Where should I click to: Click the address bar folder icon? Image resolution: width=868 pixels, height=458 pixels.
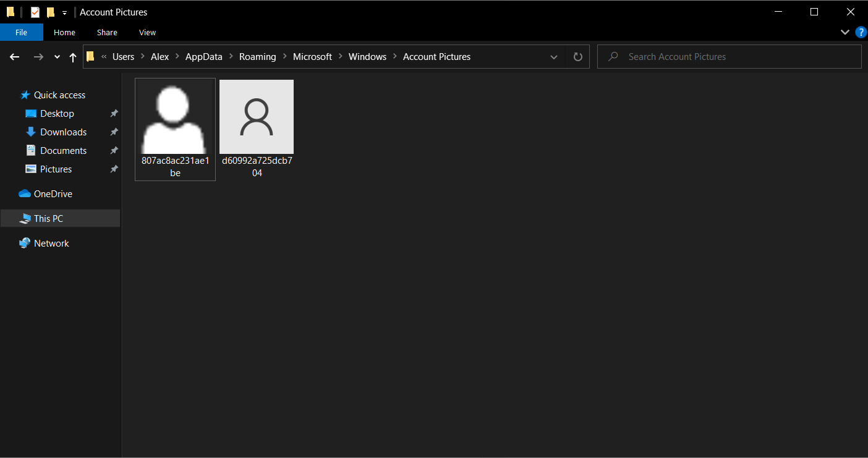[x=90, y=57]
